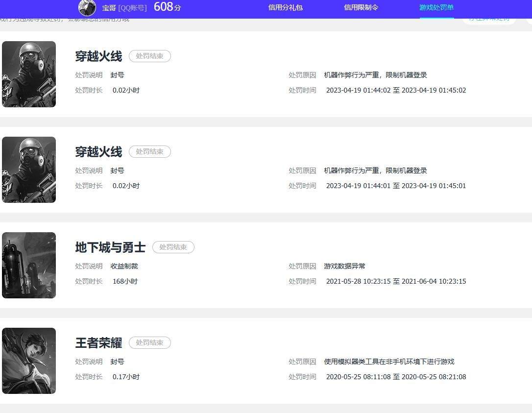Image resolution: width=532 pixels, height=413 pixels.
Task: Click thumbnail of 01:44:02 穿越火线 record
Action: tap(29, 74)
